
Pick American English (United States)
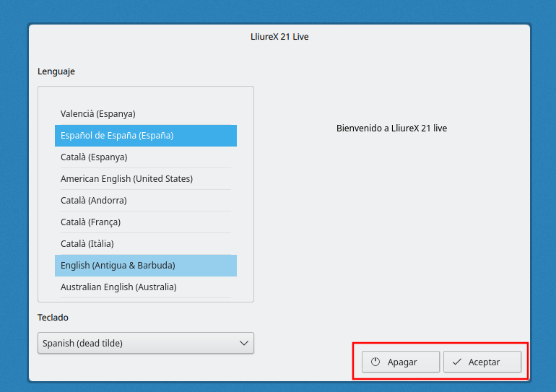tap(126, 178)
